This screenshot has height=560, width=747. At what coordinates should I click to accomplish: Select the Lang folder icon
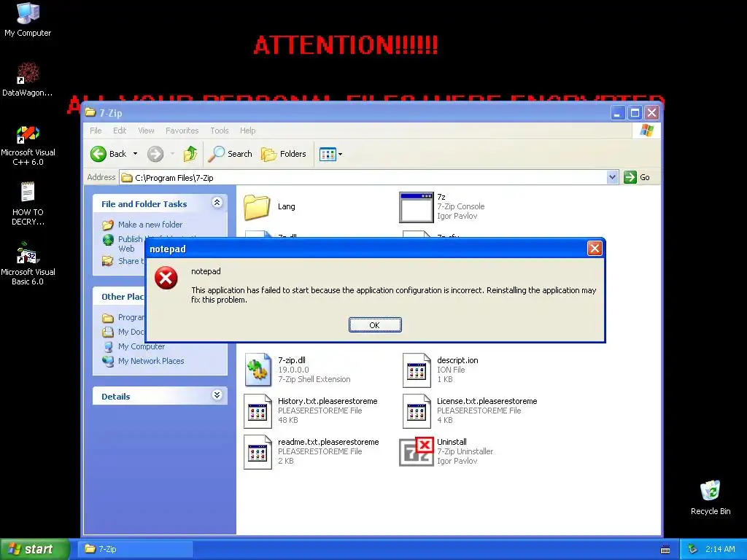(258, 207)
